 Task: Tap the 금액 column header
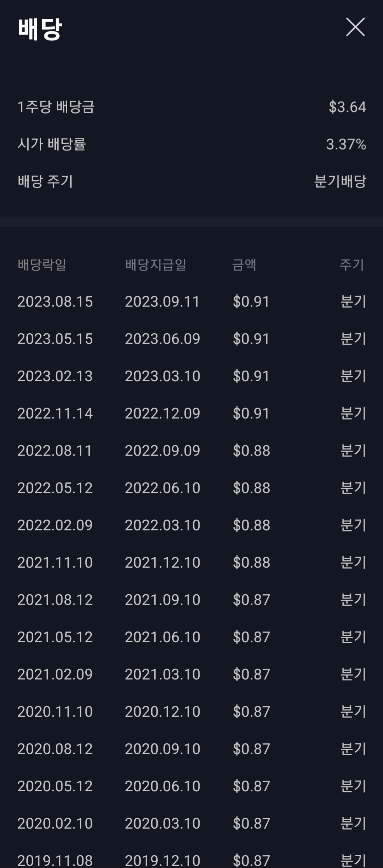tap(244, 264)
